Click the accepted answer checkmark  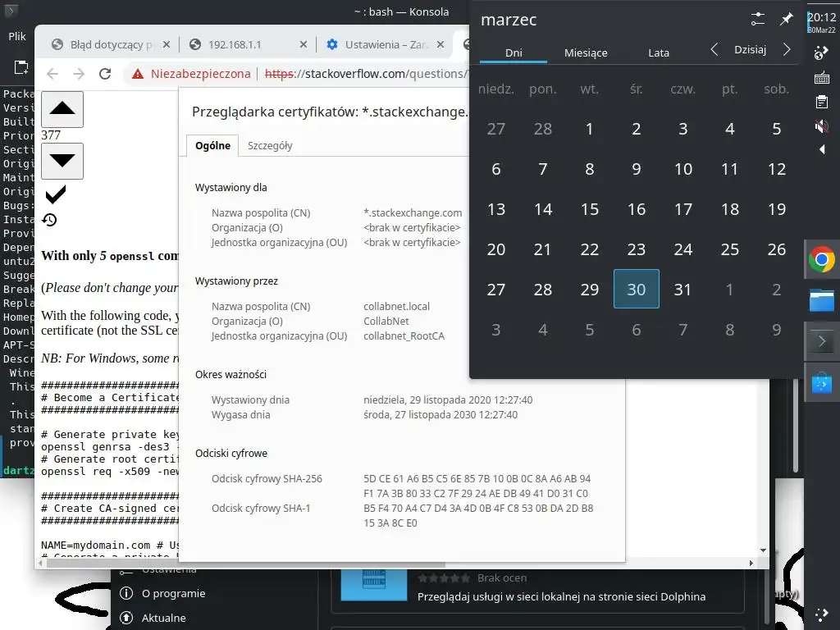tap(56, 195)
